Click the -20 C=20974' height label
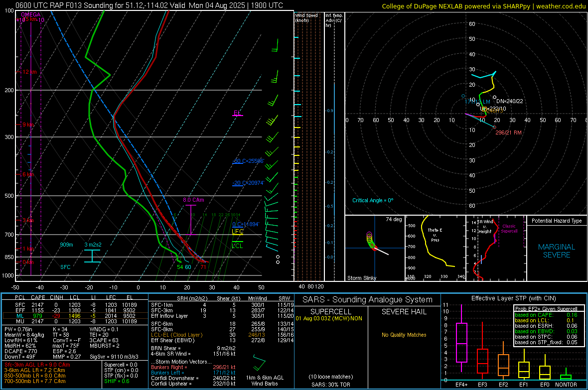This screenshot has width=588, height=390. (248, 183)
